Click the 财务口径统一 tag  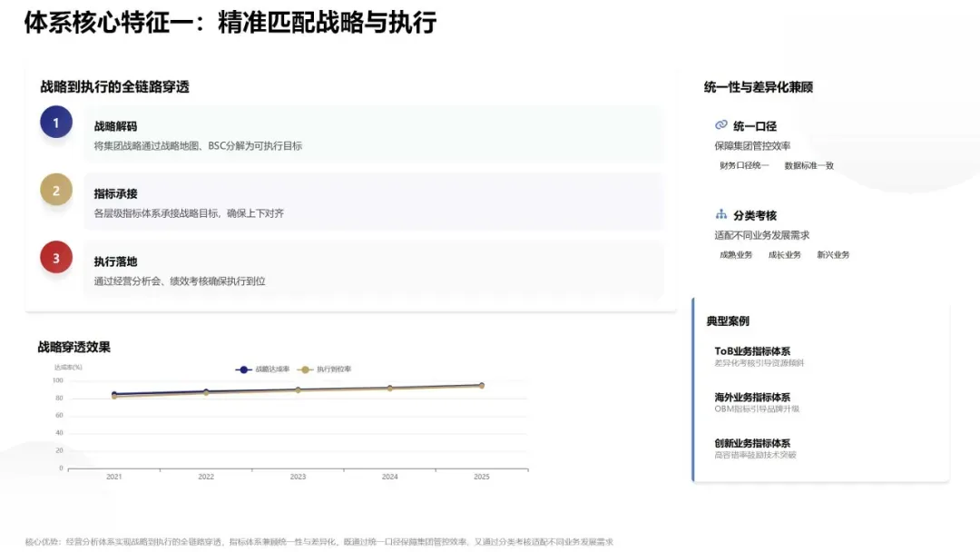click(744, 165)
